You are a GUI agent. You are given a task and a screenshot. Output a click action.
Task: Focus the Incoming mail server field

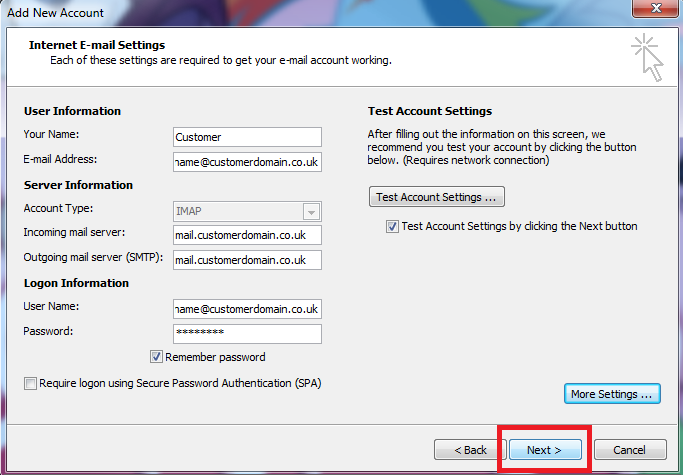(x=247, y=235)
